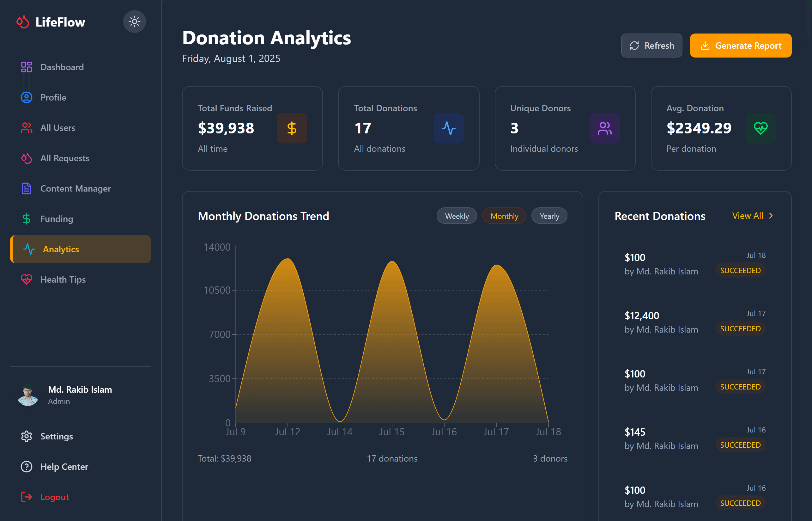Click Logout in the sidebar
Viewport: 812px width, 521px height.
[x=54, y=497]
